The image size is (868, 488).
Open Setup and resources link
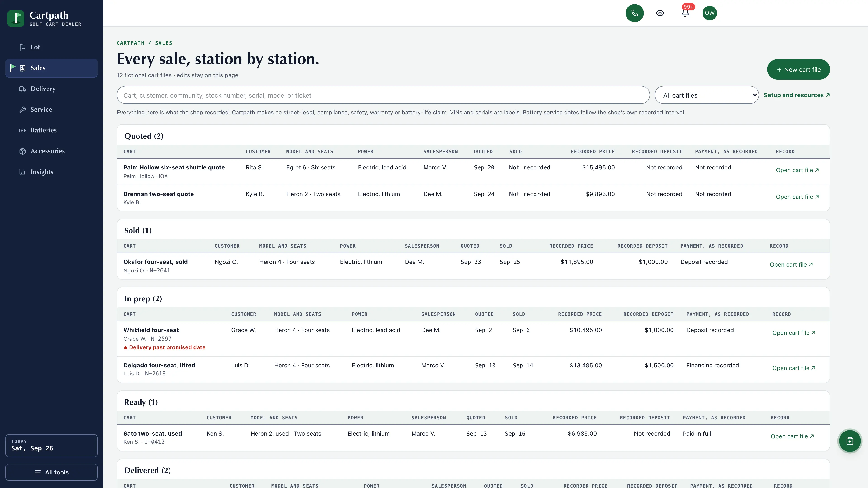pyautogui.click(x=797, y=95)
